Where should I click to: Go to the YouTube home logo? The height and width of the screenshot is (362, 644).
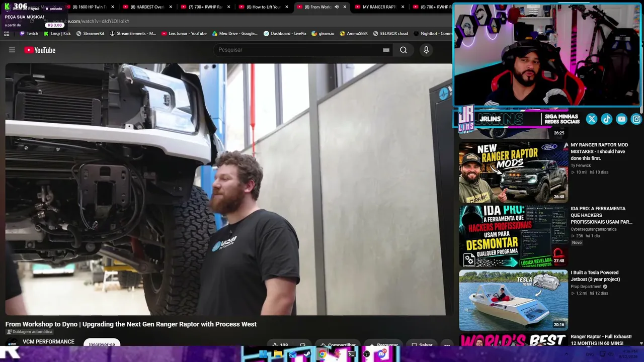tap(40, 50)
